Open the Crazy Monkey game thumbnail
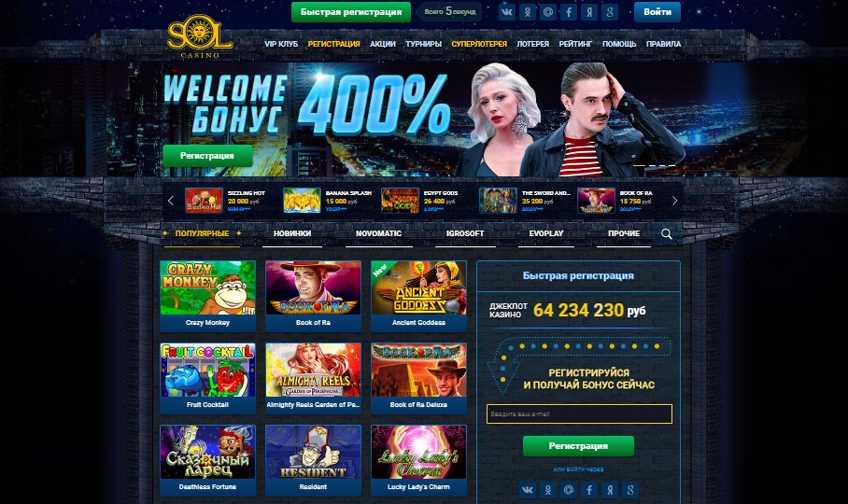The width and height of the screenshot is (848, 504). point(207,296)
